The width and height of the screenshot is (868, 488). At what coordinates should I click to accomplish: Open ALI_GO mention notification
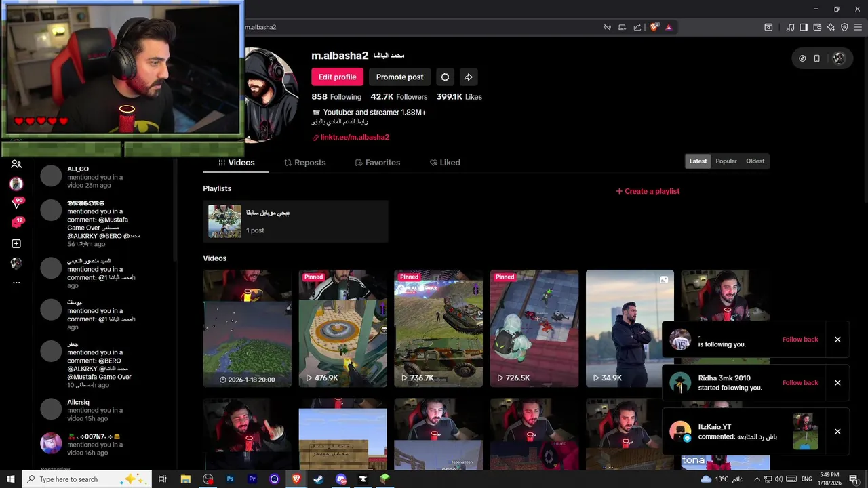pos(105,177)
